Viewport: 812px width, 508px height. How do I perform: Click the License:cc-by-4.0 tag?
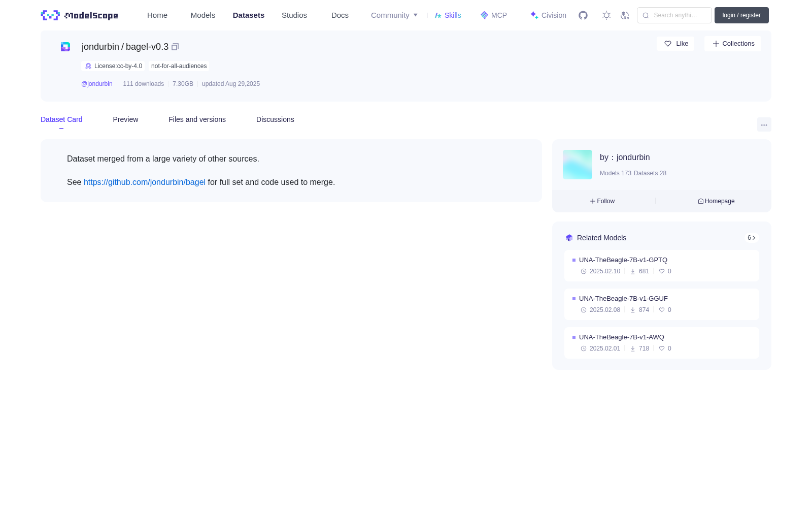[113, 66]
